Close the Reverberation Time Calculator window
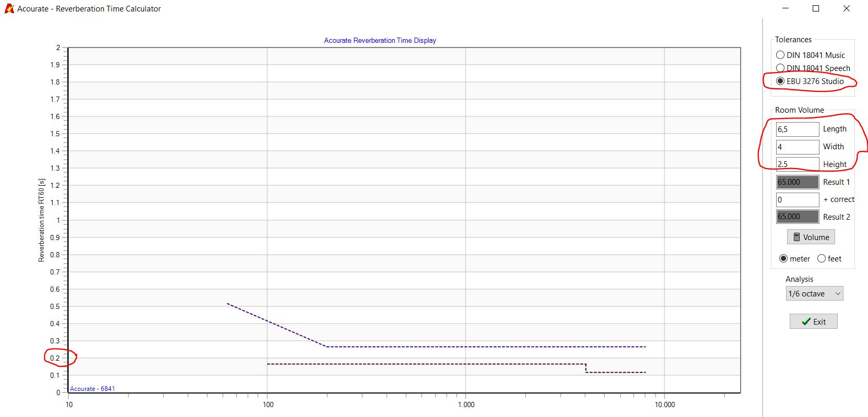 (x=846, y=8)
